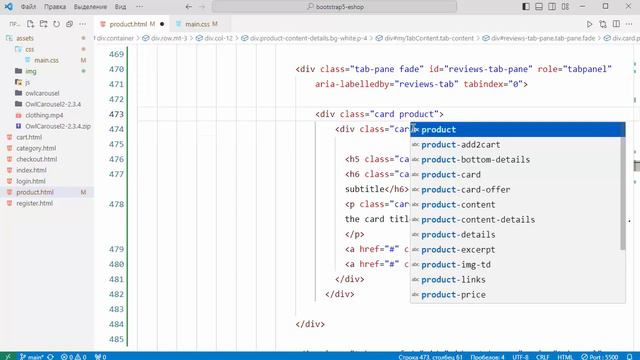The height and width of the screenshot is (360, 640).
Task: Create a new folder in explorer
Action: (x=44, y=24)
